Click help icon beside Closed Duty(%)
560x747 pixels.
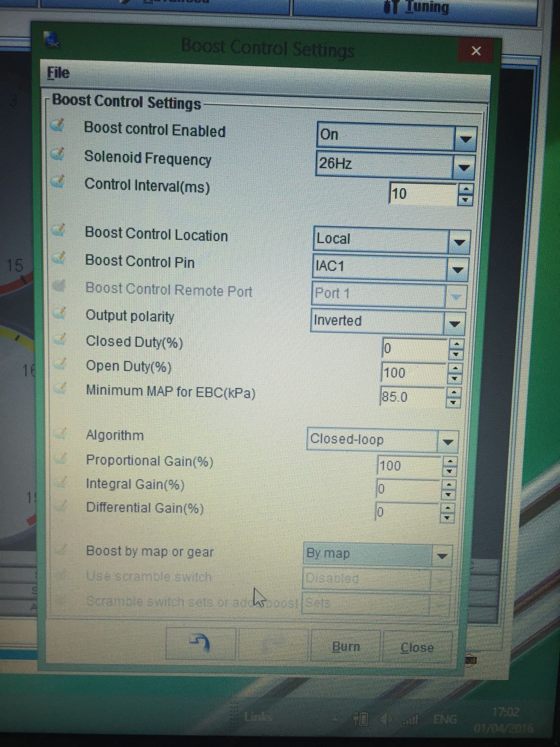pyautogui.click(x=60, y=339)
